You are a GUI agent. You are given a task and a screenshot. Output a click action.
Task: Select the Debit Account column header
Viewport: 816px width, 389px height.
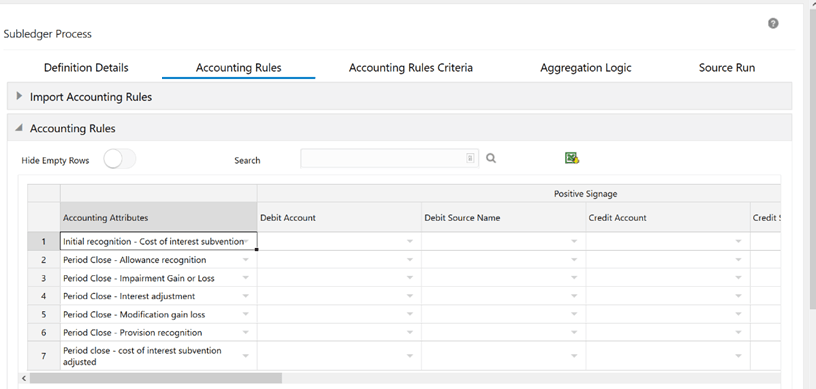click(x=339, y=218)
